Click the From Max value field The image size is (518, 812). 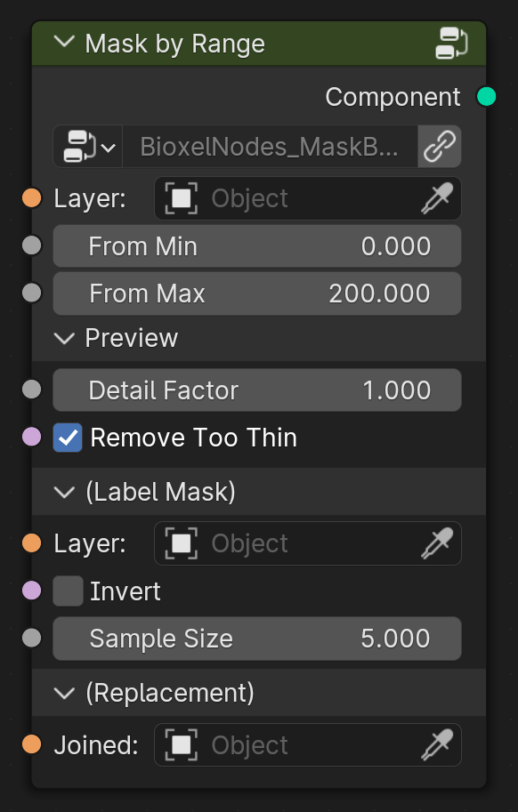(x=257, y=293)
